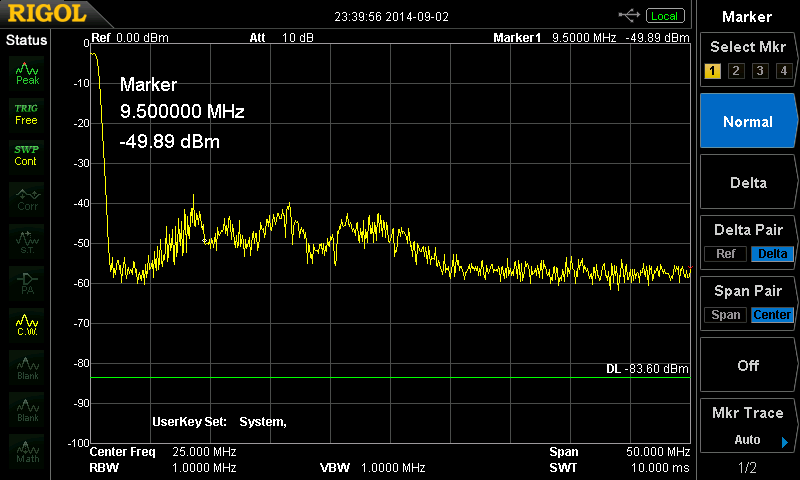800x480 pixels.
Task: Switch Delta Pair to Ref
Action: click(726, 254)
